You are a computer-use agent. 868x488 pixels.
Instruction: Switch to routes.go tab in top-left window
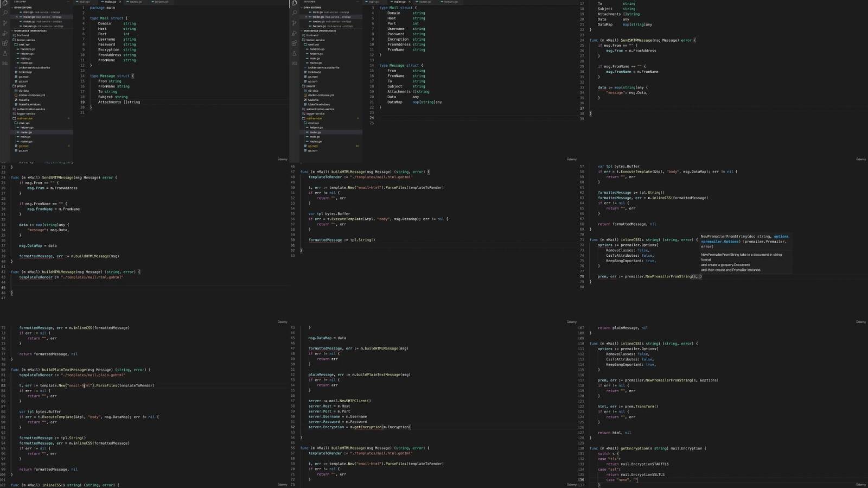[136, 2]
